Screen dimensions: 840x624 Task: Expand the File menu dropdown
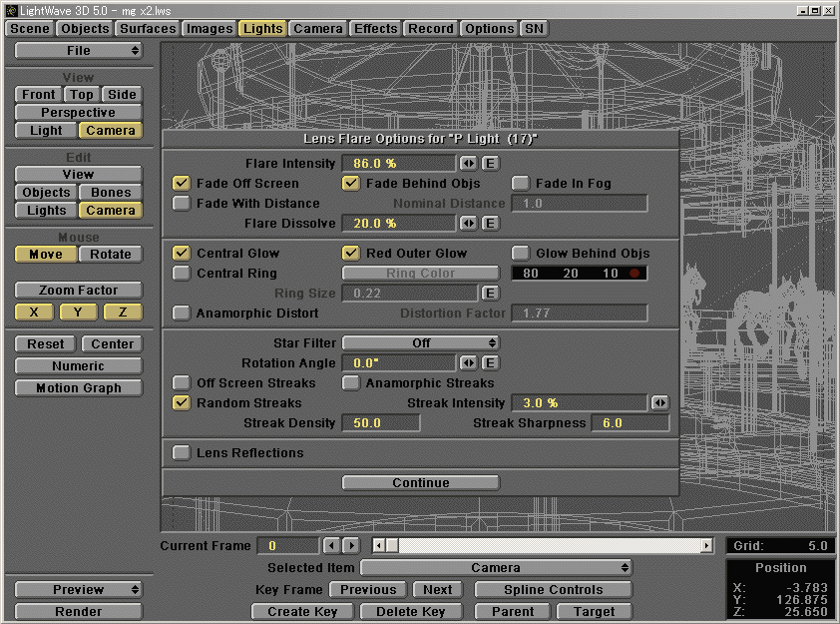(x=79, y=50)
